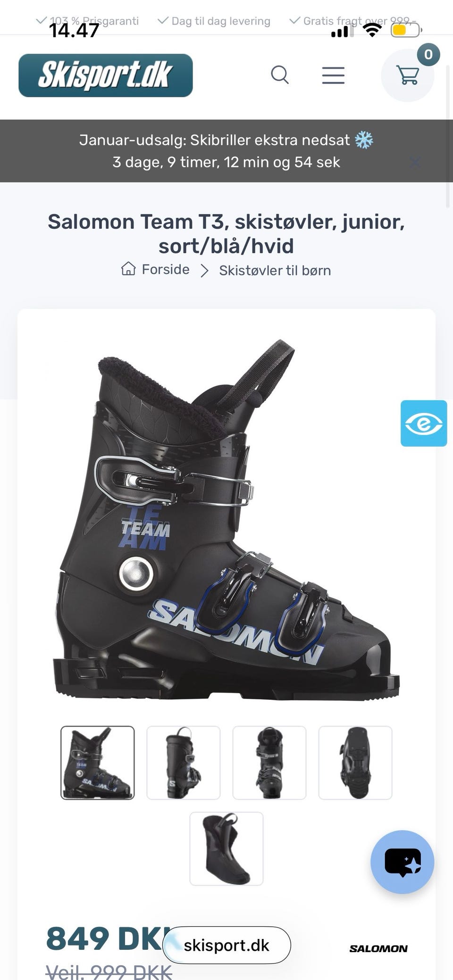This screenshot has width=453, height=980.
Task: Select the sole-view boot thumbnail
Action: [x=355, y=763]
